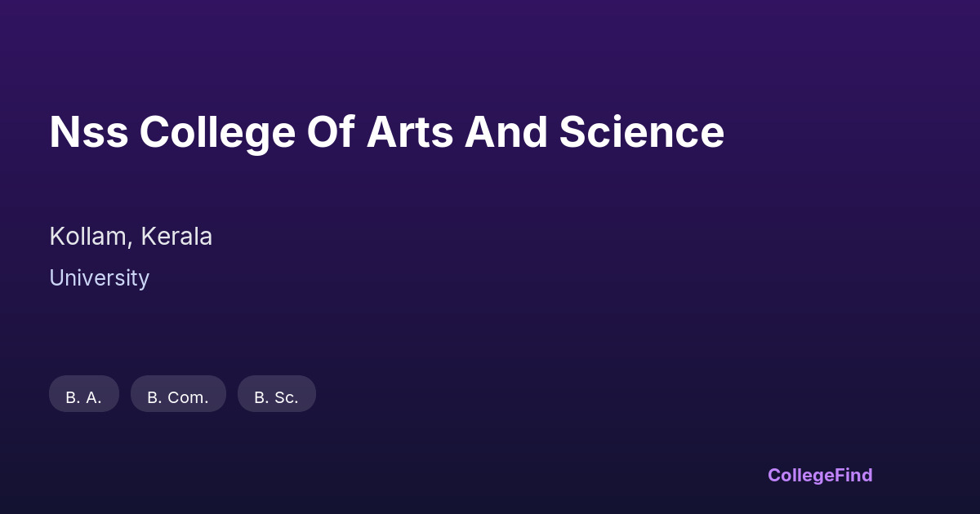Screen dimensions: 980x514
Task: Click the Find part of the CollegeFind logo
Action: click(853, 475)
